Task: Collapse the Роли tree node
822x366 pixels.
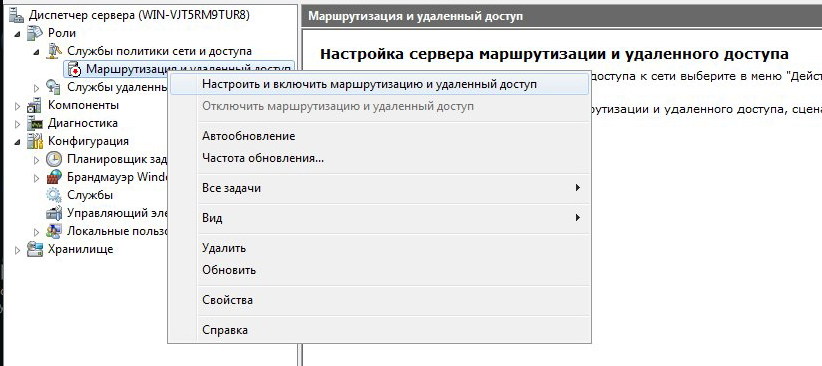Action: (x=18, y=34)
